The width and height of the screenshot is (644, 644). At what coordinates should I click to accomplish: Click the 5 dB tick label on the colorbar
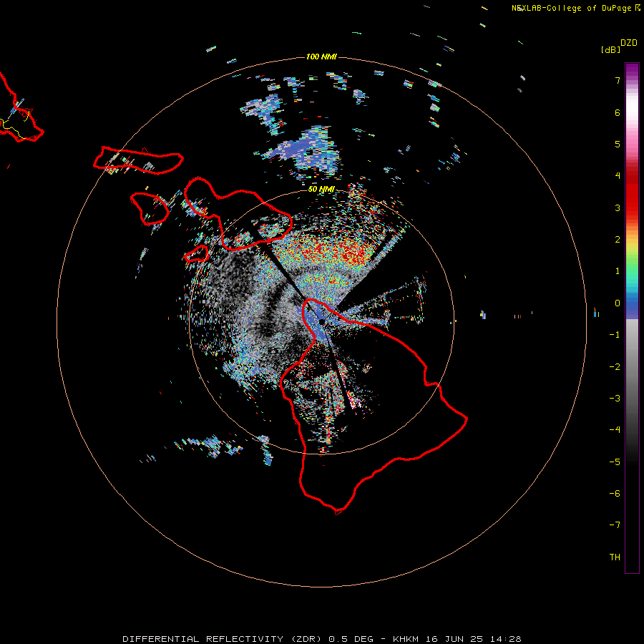(618, 144)
